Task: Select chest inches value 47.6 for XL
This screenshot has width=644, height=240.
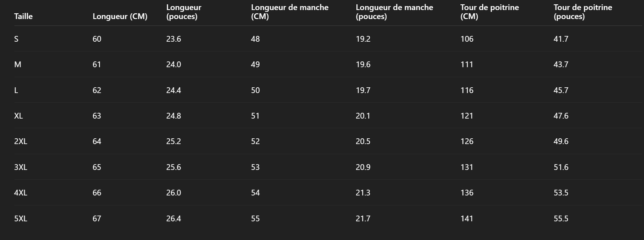Action: pos(561,116)
